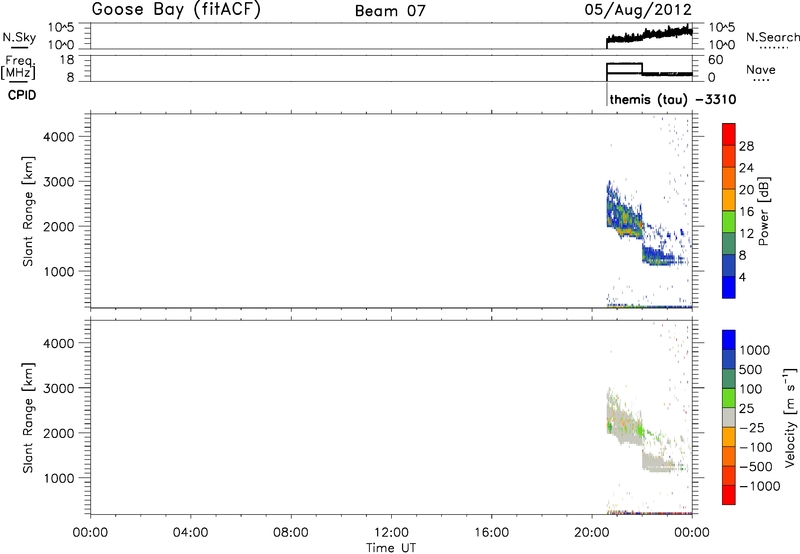Viewport: 800px width, 554px height.
Task: Click the '20:00' time axis label
Action: coord(592,533)
